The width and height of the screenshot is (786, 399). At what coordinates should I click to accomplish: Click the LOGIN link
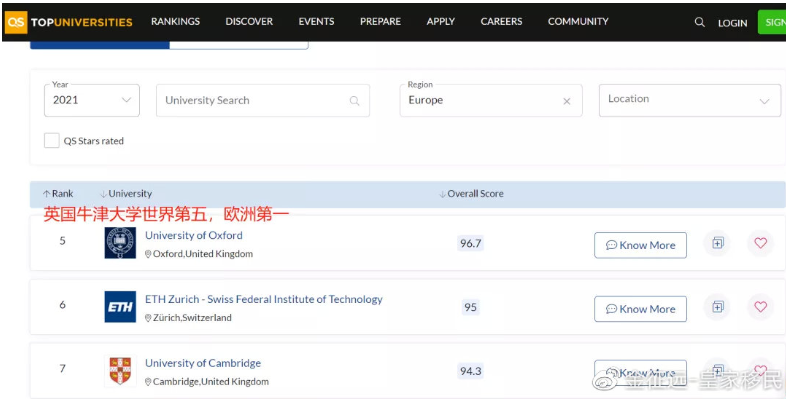click(732, 23)
